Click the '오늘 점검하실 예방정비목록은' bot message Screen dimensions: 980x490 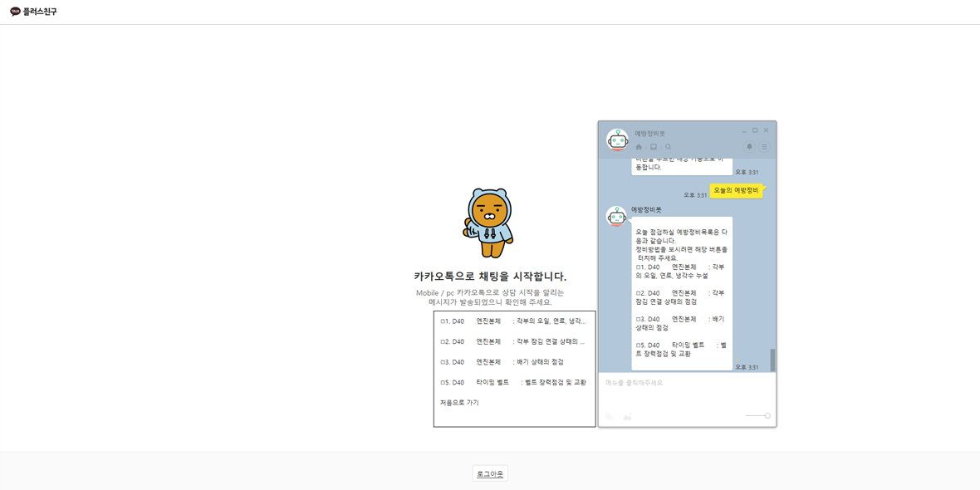pyautogui.click(x=682, y=293)
